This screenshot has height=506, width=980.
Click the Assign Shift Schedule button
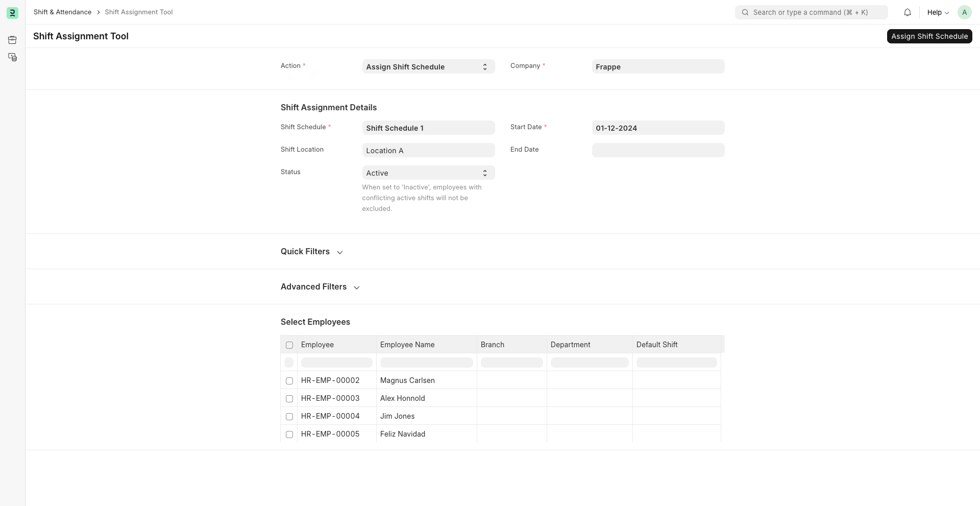coord(930,36)
